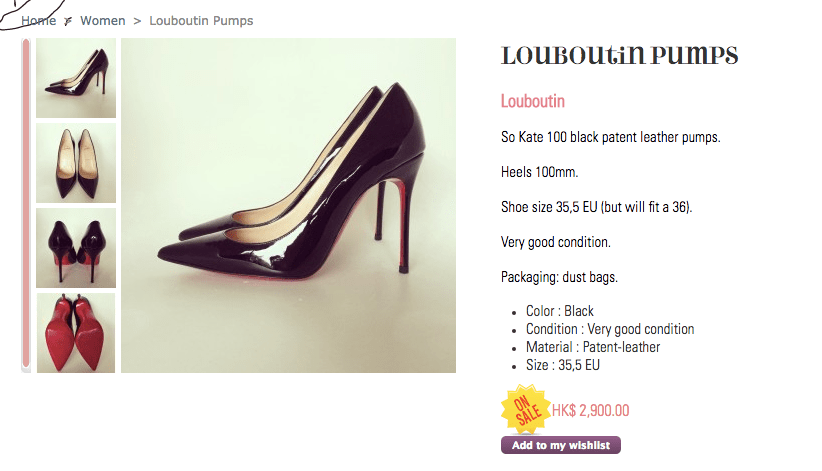
Task: Show the back-view heels thumbnail
Action: pos(76,248)
